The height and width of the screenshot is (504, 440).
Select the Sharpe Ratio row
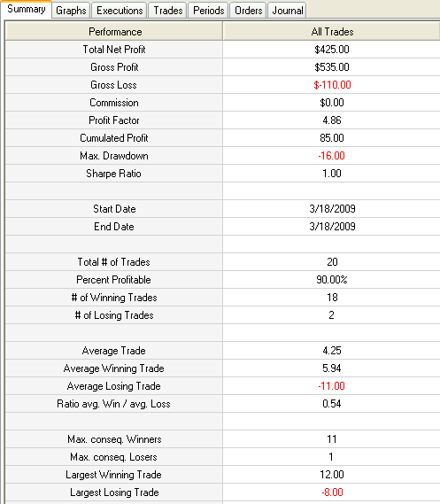coord(222,174)
